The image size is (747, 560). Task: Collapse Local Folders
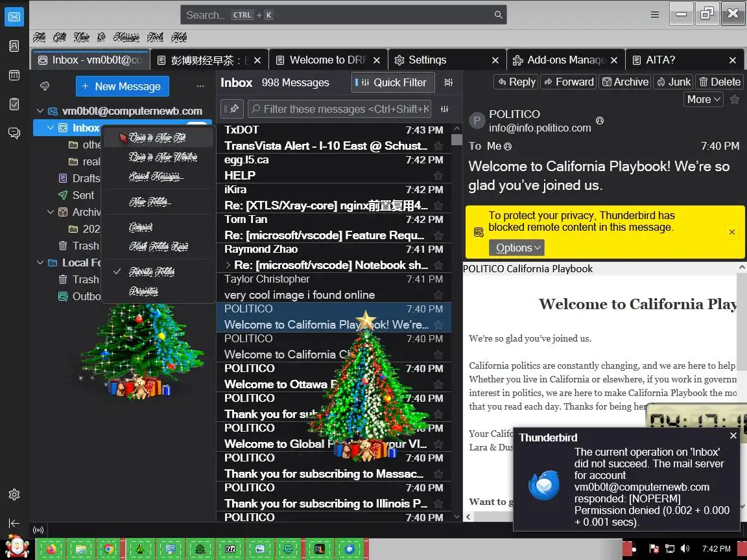40,262
